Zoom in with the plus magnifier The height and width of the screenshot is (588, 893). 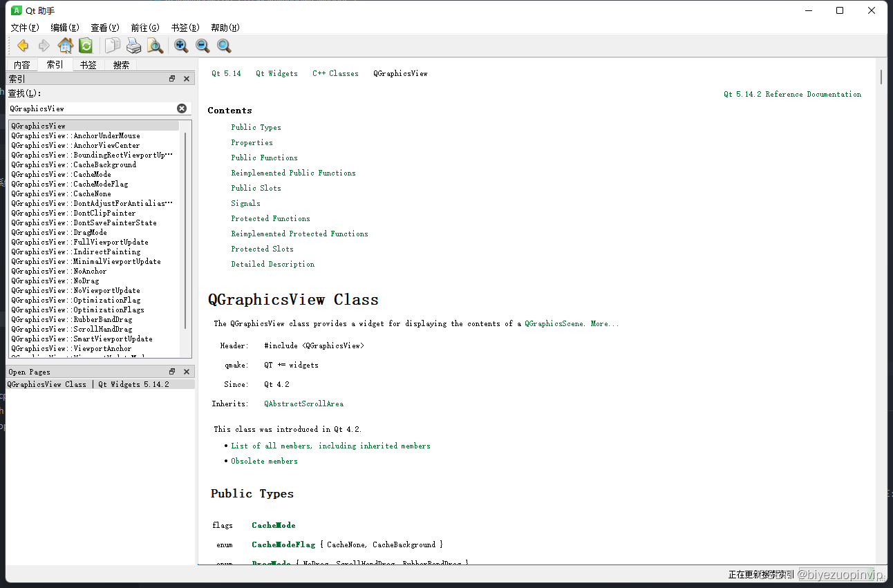pos(181,46)
